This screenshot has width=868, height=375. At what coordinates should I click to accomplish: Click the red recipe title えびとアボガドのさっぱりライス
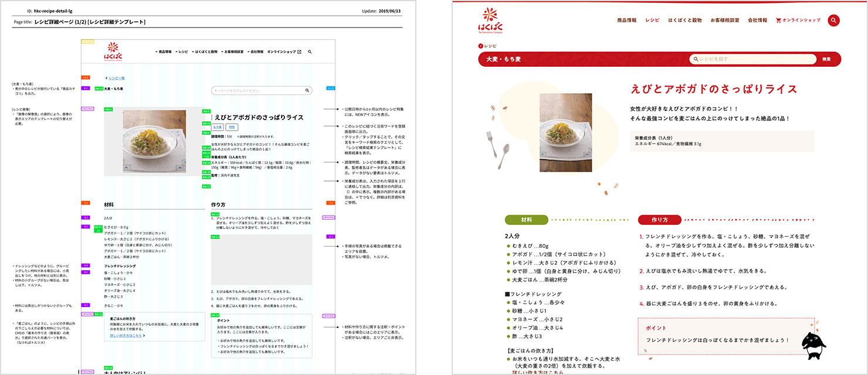714,89
